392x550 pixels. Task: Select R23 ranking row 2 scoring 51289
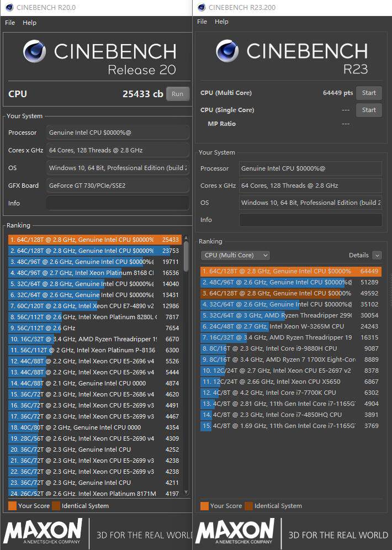tap(291, 282)
